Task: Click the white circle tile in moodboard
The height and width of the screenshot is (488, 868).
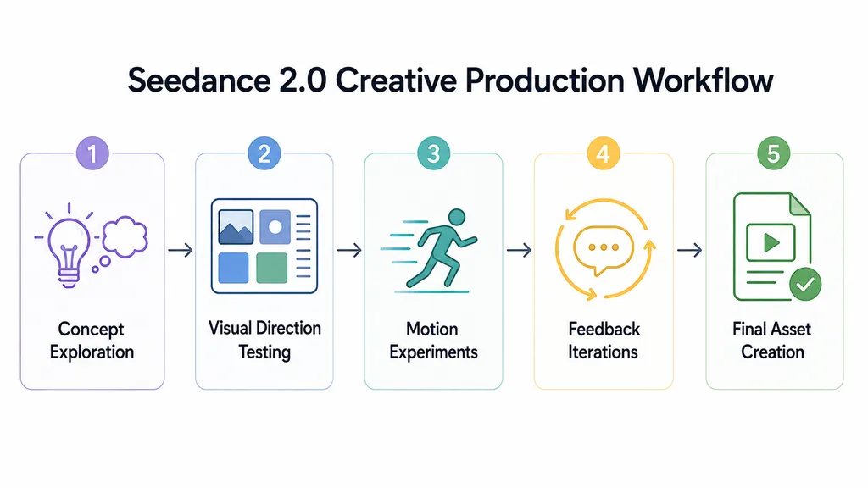Action: [275, 227]
